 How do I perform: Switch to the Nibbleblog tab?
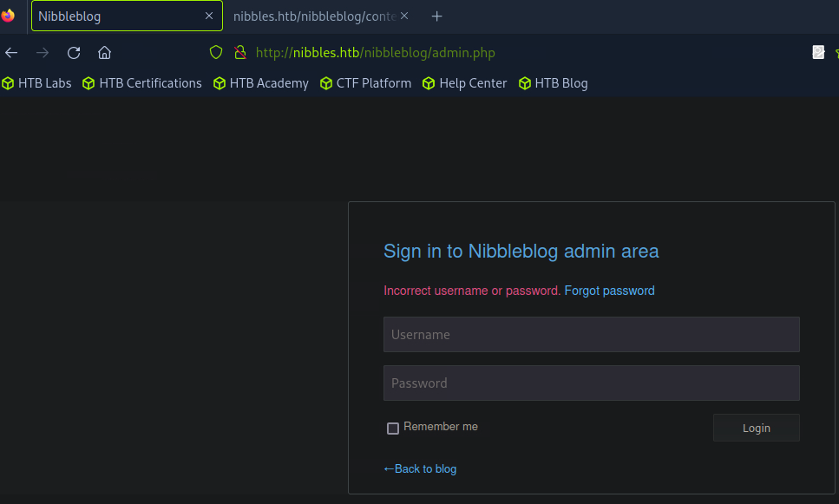[113, 16]
